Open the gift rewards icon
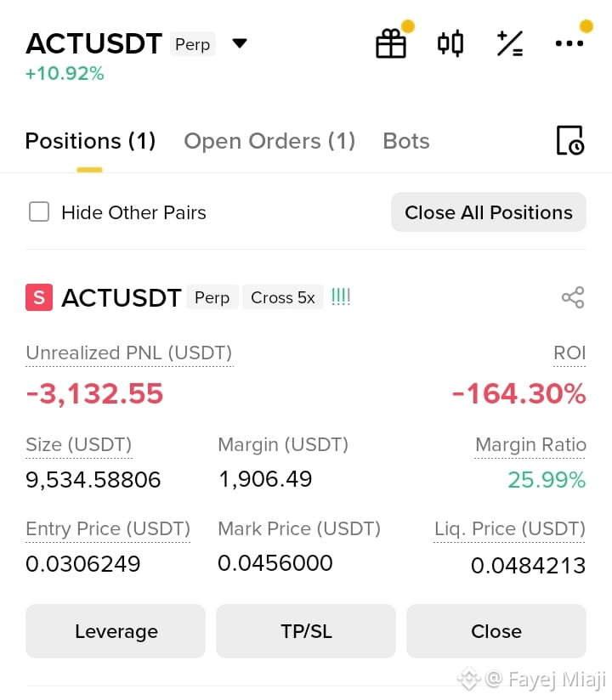Screen dimensions: 612x700 click(391, 43)
